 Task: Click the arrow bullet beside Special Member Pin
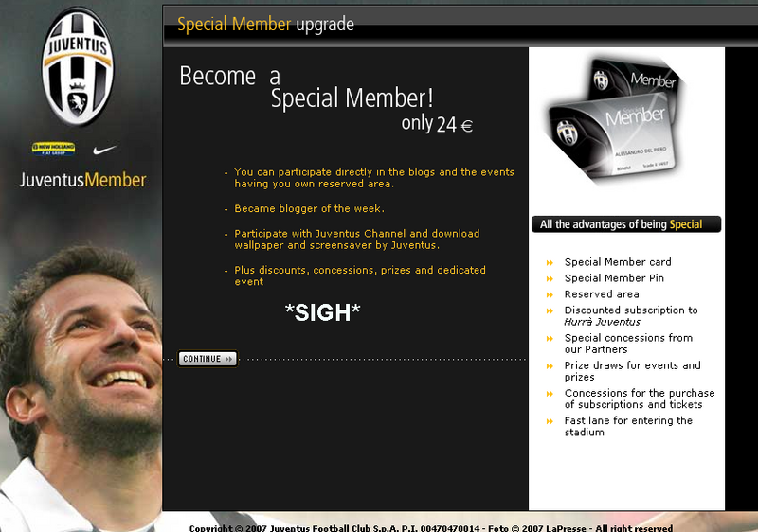[x=550, y=278]
